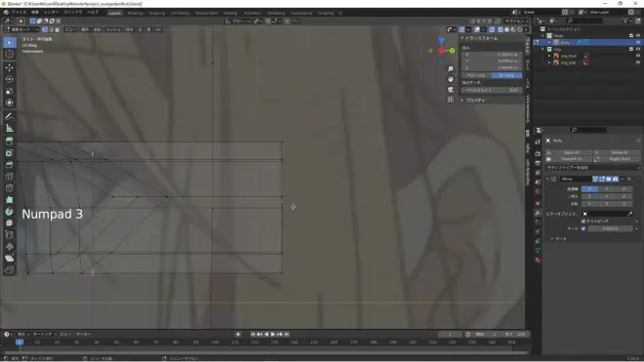Hide Body object with eye icon
Viewport: 644px width, 362px height.
638,42
